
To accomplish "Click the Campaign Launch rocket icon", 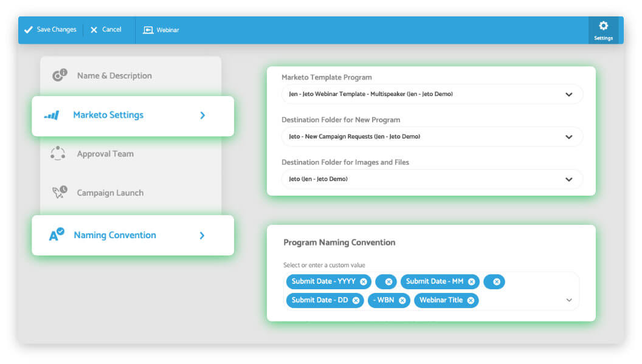I will tap(60, 191).
